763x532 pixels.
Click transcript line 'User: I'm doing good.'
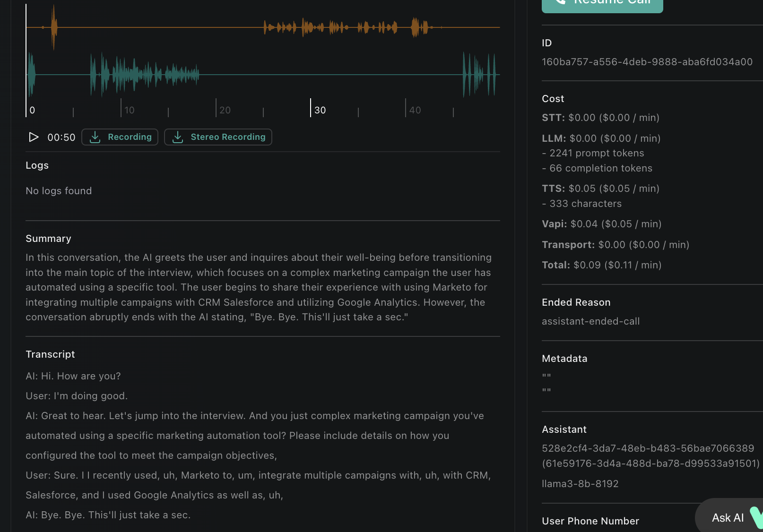coord(77,396)
